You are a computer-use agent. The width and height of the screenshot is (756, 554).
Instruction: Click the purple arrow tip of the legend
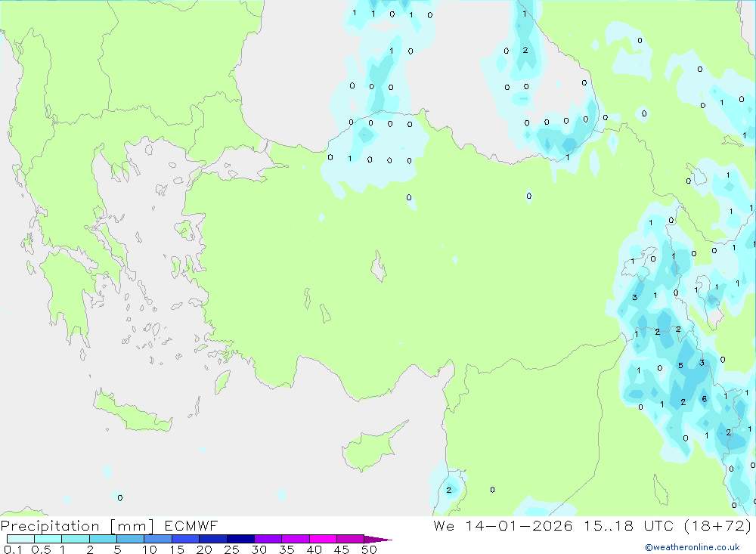click(379, 540)
